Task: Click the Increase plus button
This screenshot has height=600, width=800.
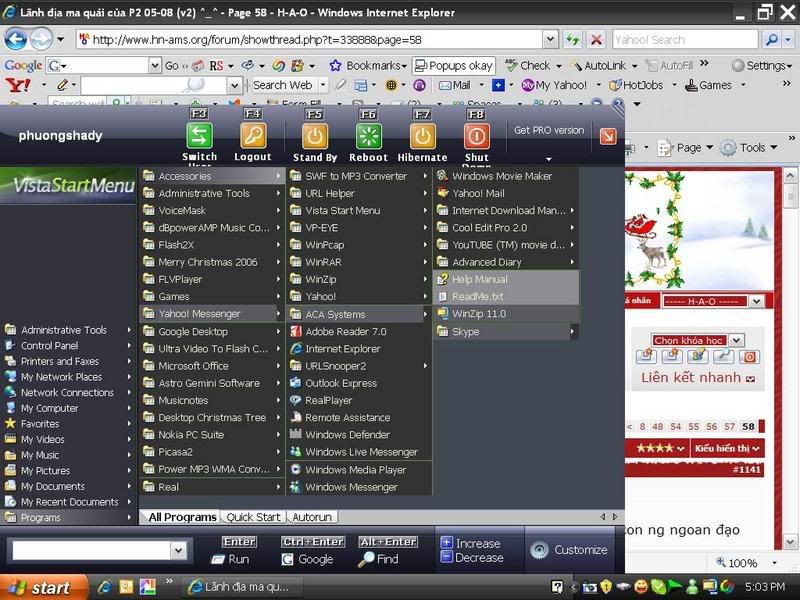Action: [446, 543]
